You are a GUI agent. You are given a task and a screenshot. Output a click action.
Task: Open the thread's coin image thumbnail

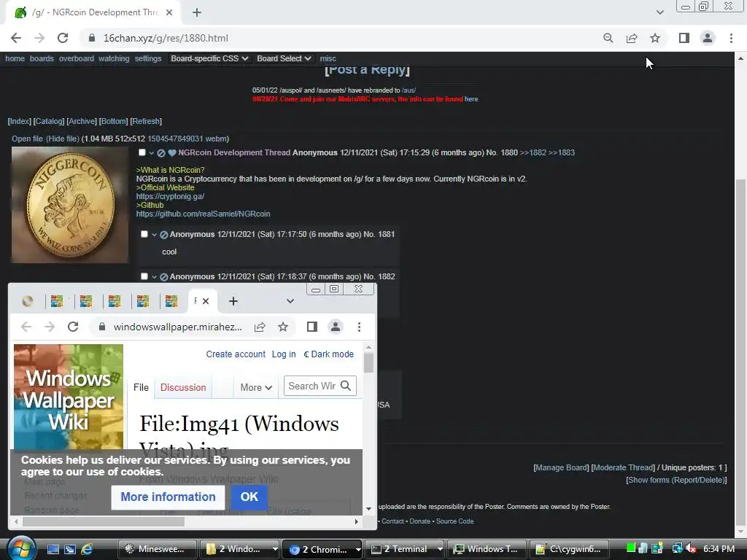click(69, 205)
